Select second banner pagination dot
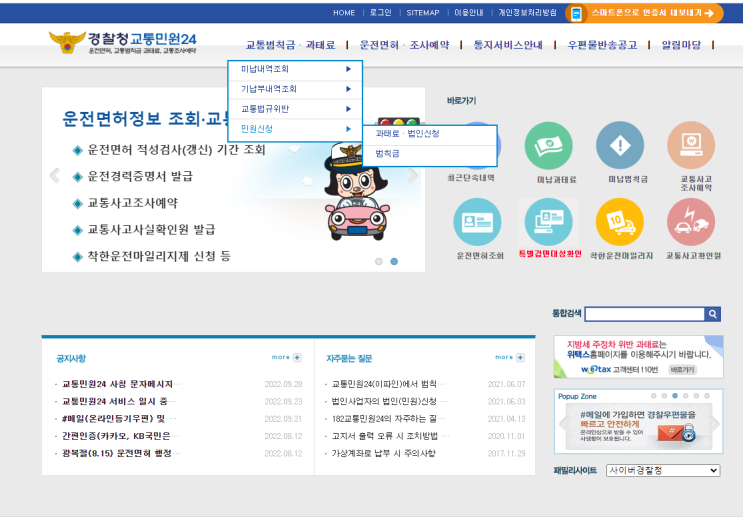Image resolution: width=743 pixels, height=521 pixels. pyautogui.click(x=394, y=261)
